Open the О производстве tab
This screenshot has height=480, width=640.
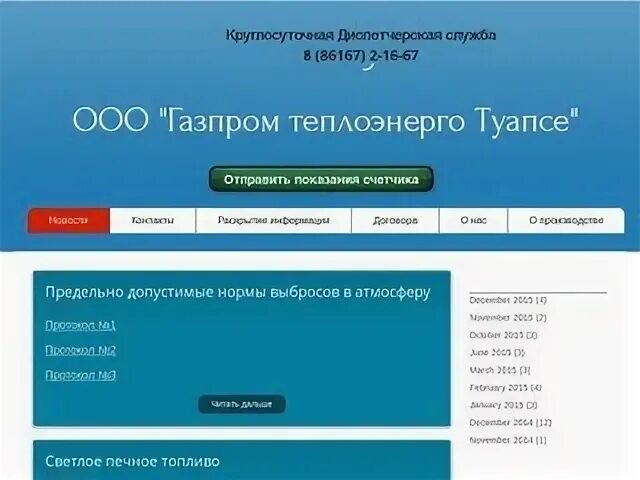coord(566,220)
